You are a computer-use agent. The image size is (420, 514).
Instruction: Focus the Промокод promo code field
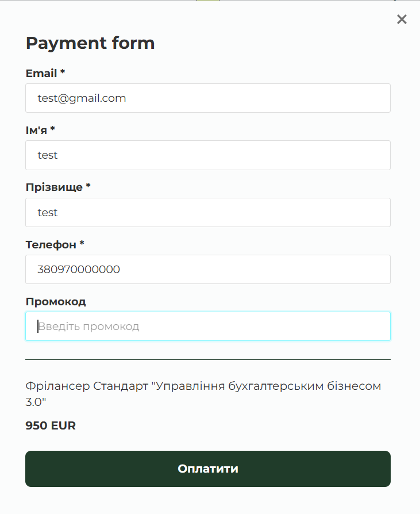tap(208, 327)
